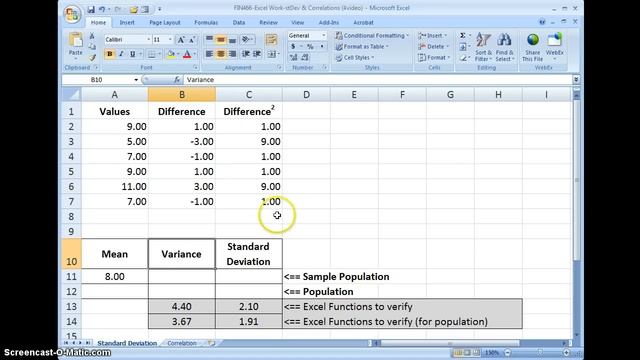The height and width of the screenshot is (360, 640).
Task: Open the round Office button menu
Action: [x=72, y=14]
